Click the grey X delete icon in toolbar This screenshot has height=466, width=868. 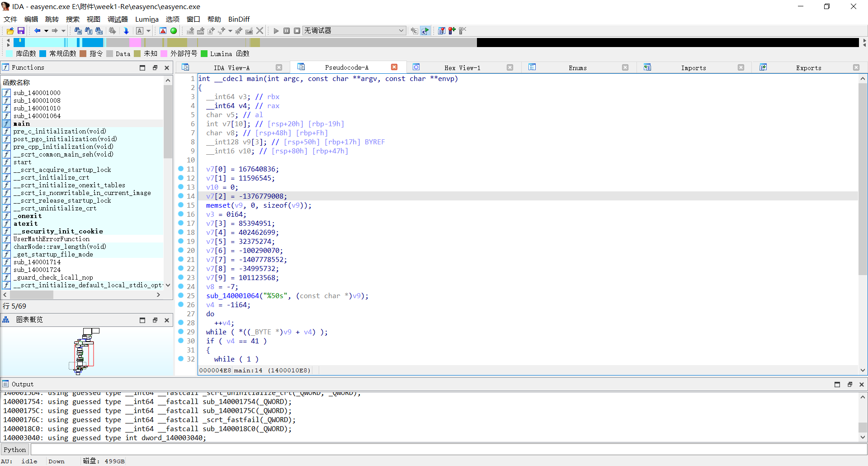(260, 31)
